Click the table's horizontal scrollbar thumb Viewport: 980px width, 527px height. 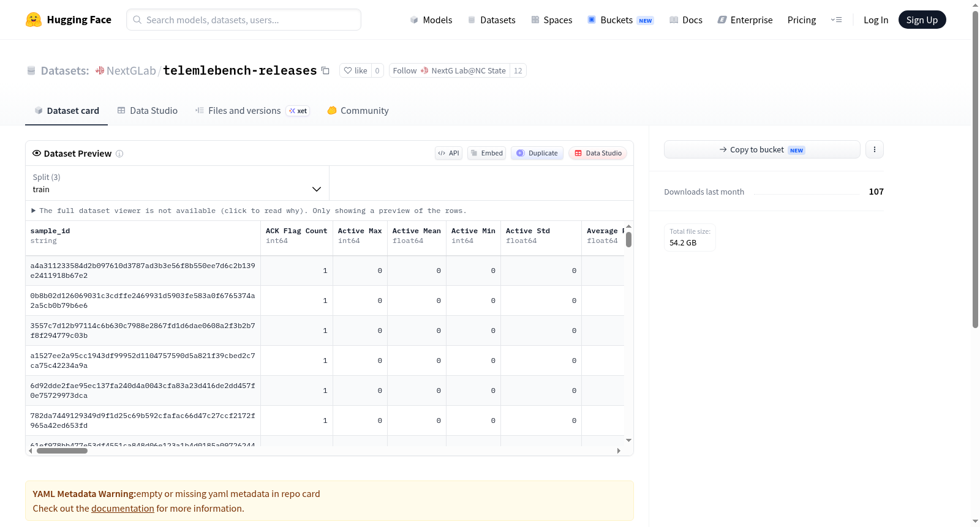tap(62, 450)
